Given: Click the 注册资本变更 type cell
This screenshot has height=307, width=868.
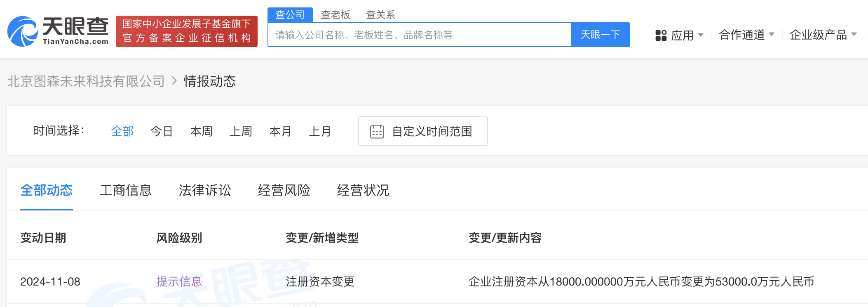Looking at the screenshot, I should pyautogui.click(x=320, y=282).
